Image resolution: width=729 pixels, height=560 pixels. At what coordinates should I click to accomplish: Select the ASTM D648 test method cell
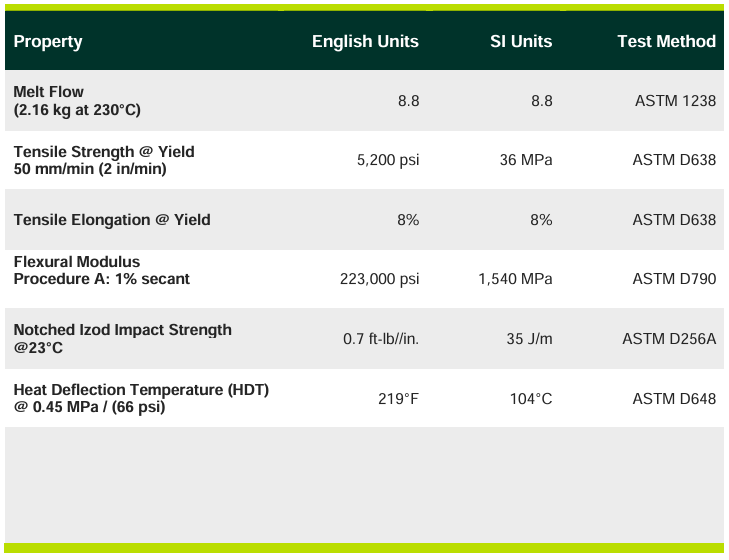tap(674, 399)
